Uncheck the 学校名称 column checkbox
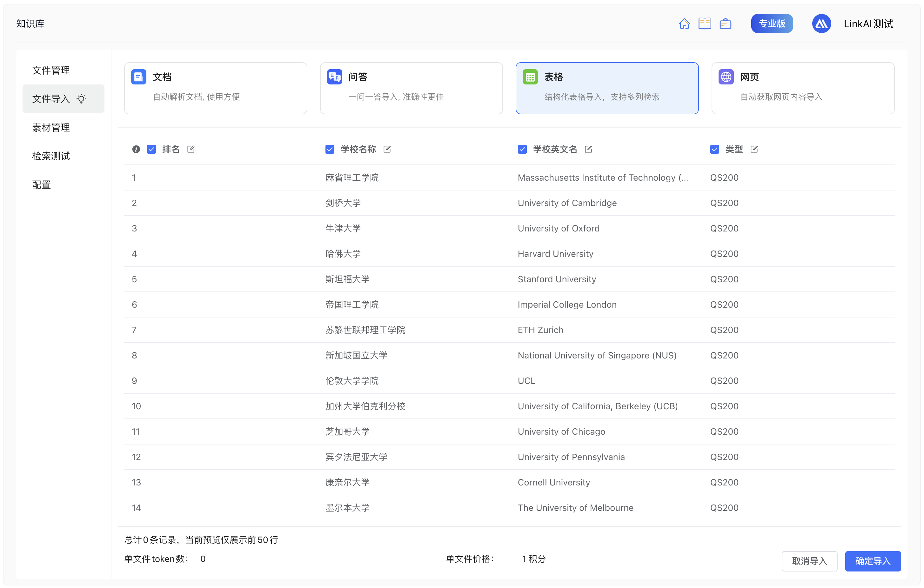Image resolution: width=924 pixels, height=588 pixels. click(x=330, y=149)
